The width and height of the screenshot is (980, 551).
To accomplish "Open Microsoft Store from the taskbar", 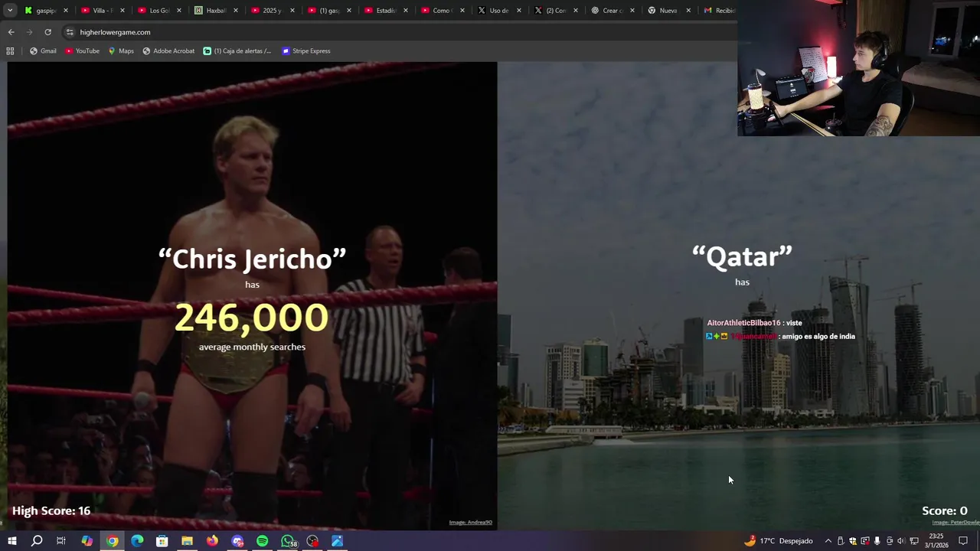I will [162, 541].
